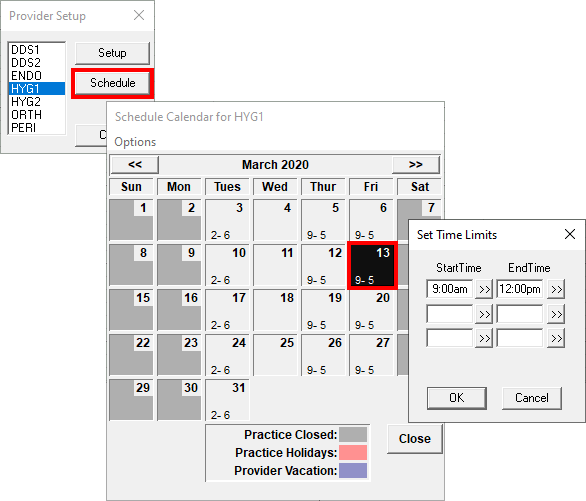
Task: Select provider ORTH in the list
Action: coord(36,115)
